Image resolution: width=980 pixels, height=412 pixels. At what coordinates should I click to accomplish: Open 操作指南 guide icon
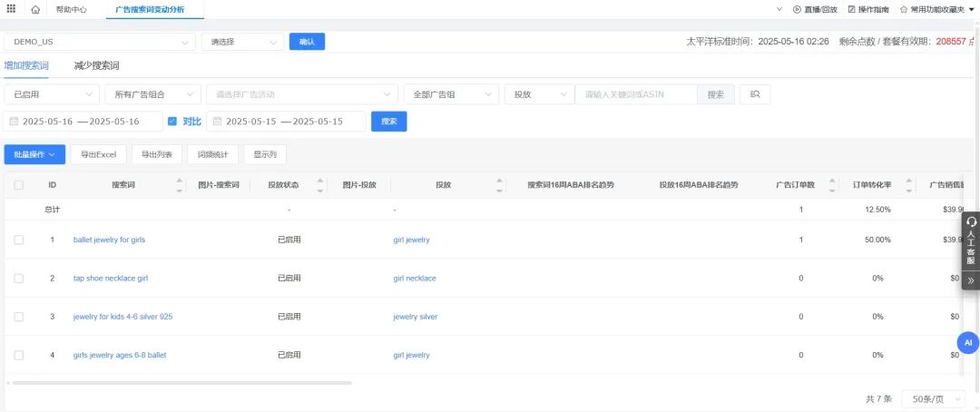[868, 9]
